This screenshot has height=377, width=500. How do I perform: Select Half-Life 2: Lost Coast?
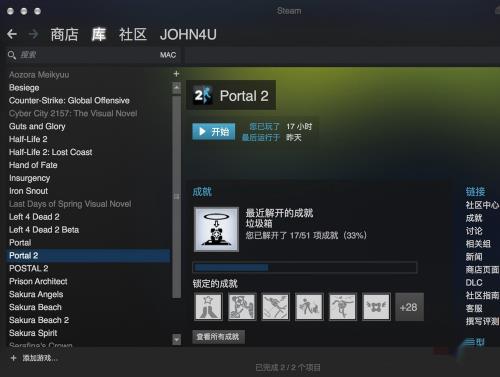[50, 152]
